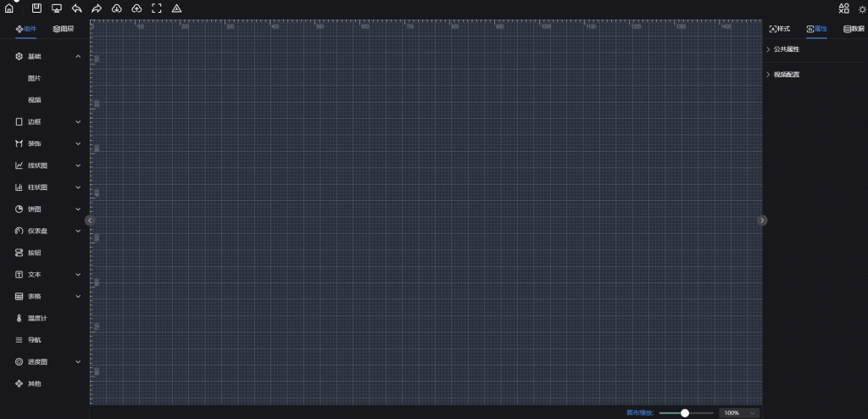Viewport: 868px width, 419px height.
Task: Collapse the right panel arrow handle
Action: click(762, 221)
